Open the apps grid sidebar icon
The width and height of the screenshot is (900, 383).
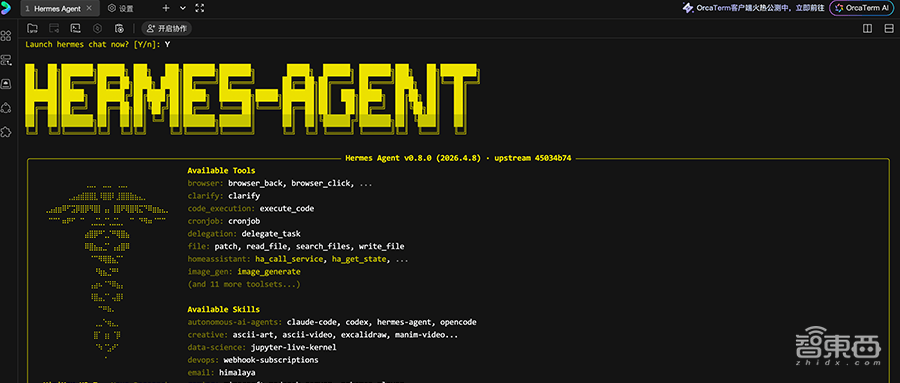click(x=6, y=36)
